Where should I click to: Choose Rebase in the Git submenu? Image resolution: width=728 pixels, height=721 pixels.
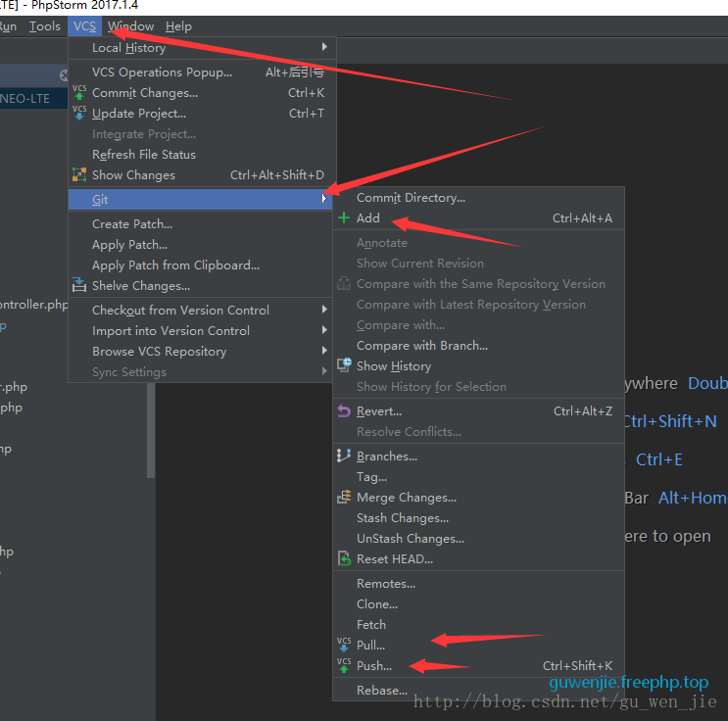381,691
